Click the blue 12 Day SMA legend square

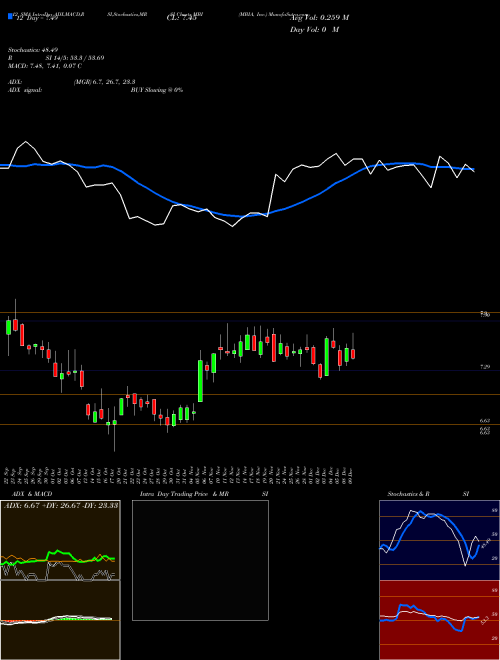(x=10, y=17)
